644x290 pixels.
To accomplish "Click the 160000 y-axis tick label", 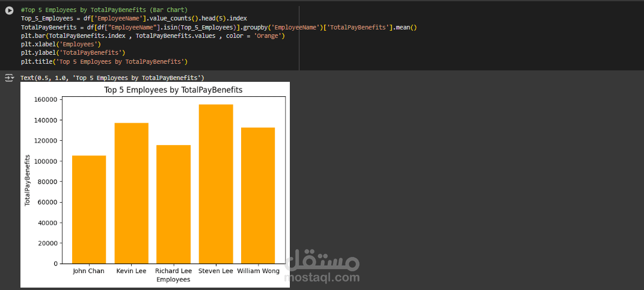I will point(44,99).
